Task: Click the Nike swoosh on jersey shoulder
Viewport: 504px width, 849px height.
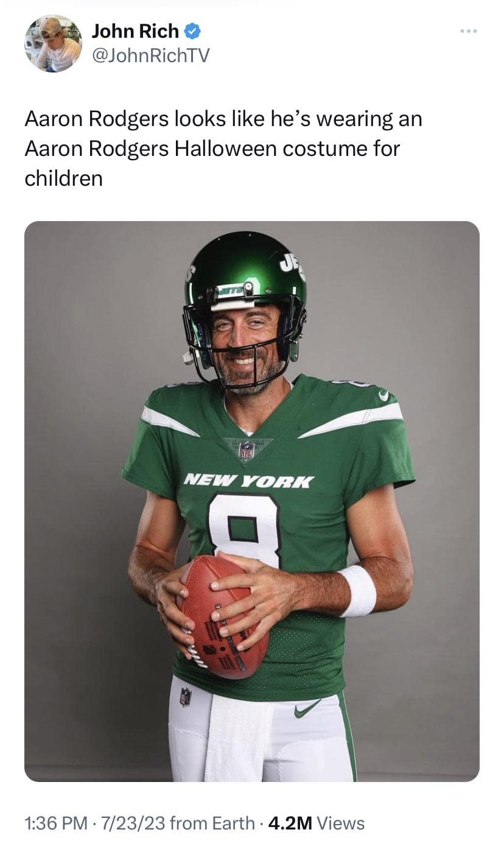Action: [383, 396]
